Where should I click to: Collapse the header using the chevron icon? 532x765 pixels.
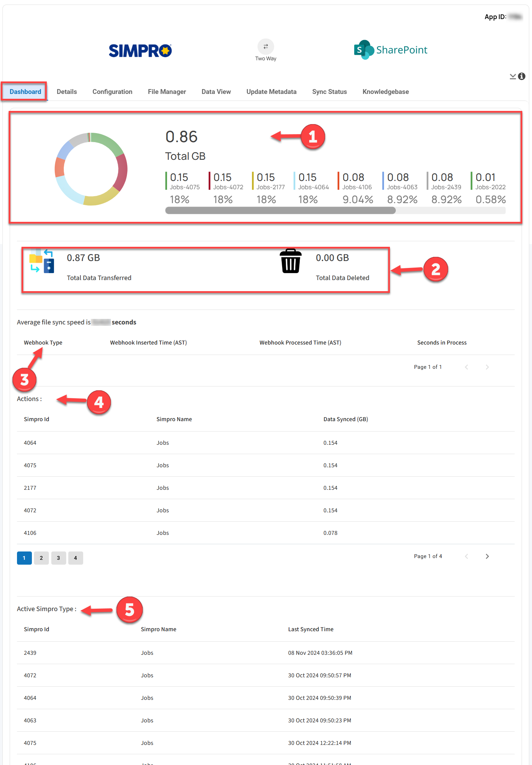click(x=513, y=76)
